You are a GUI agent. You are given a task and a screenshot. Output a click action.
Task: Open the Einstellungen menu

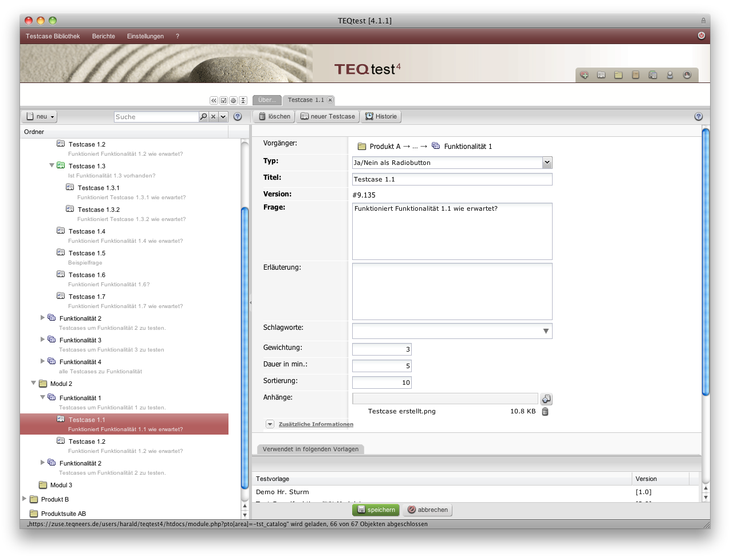pyautogui.click(x=145, y=36)
